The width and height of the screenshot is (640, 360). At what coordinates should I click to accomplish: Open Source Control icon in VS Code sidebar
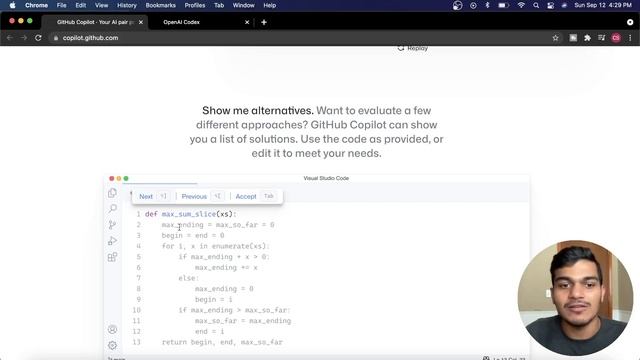(112, 225)
